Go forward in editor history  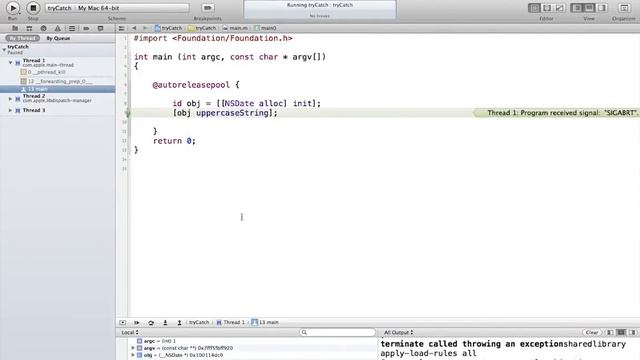(144, 28)
